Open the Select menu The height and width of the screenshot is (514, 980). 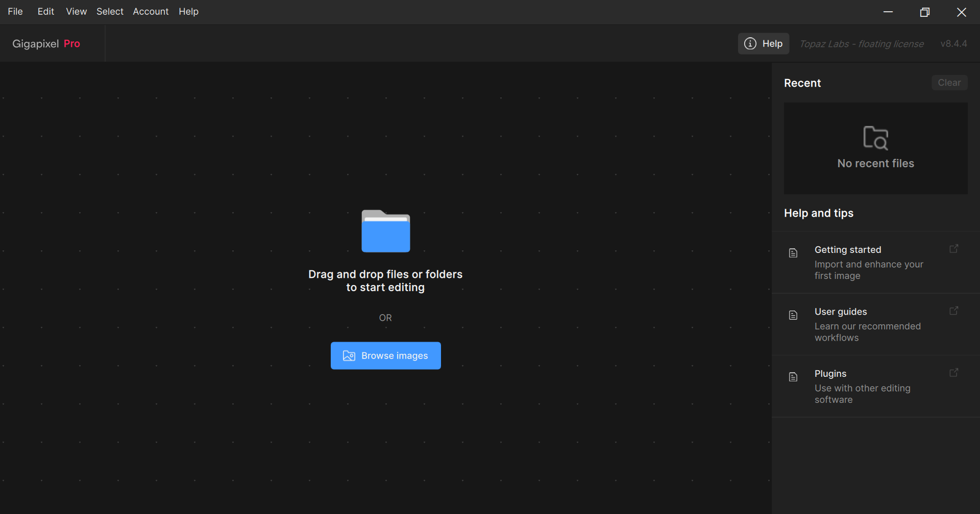[x=110, y=11]
